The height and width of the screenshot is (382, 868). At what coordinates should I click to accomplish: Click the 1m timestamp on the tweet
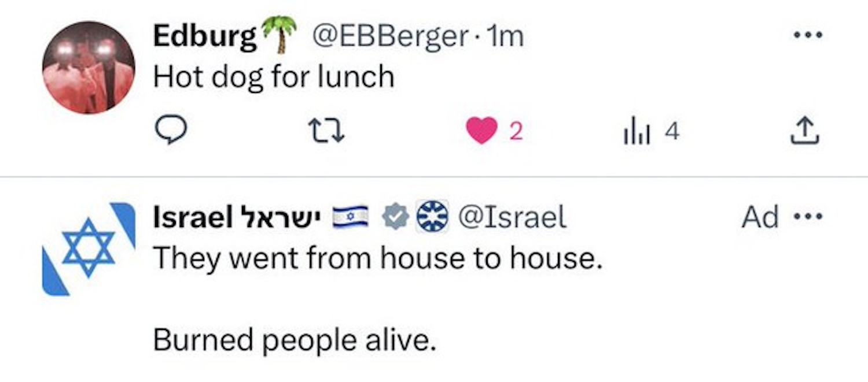click(506, 38)
